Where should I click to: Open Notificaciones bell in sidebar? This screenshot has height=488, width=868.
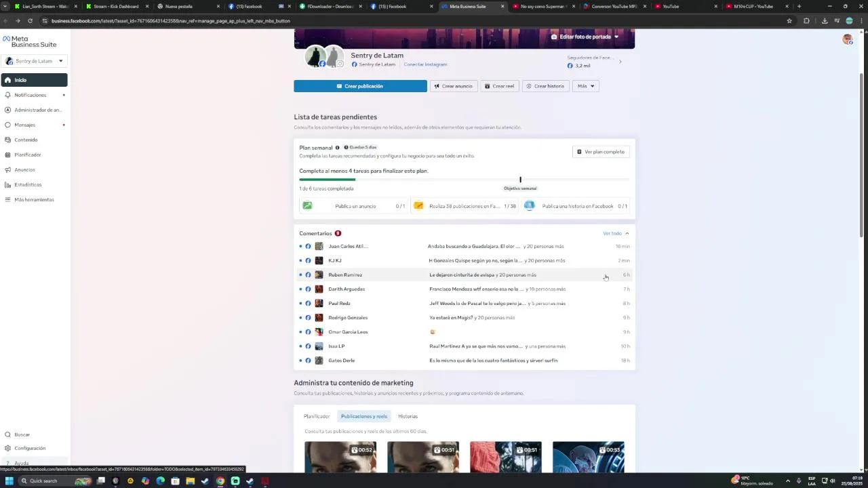8,95
